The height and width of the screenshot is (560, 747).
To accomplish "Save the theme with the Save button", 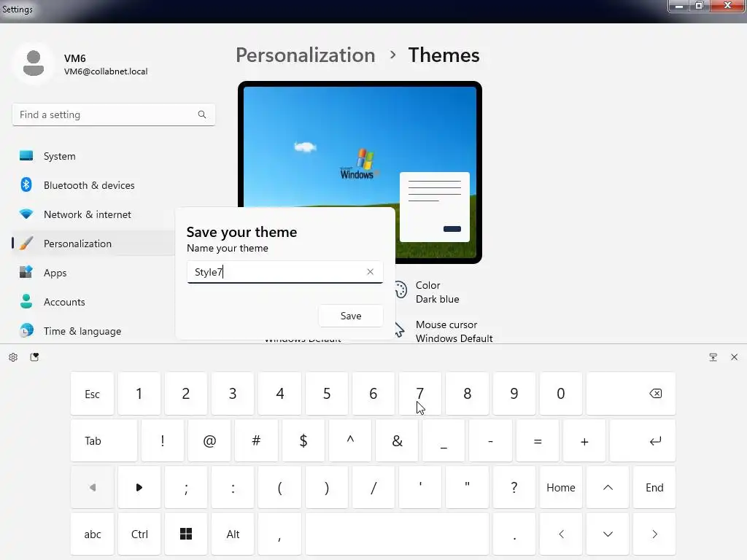I will point(351,316).
